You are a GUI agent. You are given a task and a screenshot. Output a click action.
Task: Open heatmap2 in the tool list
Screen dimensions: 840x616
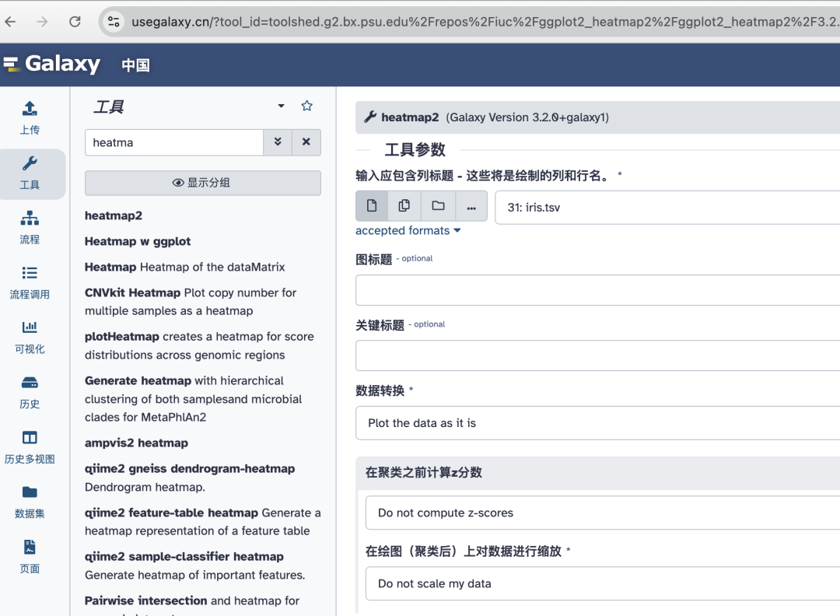pos(114,215)
